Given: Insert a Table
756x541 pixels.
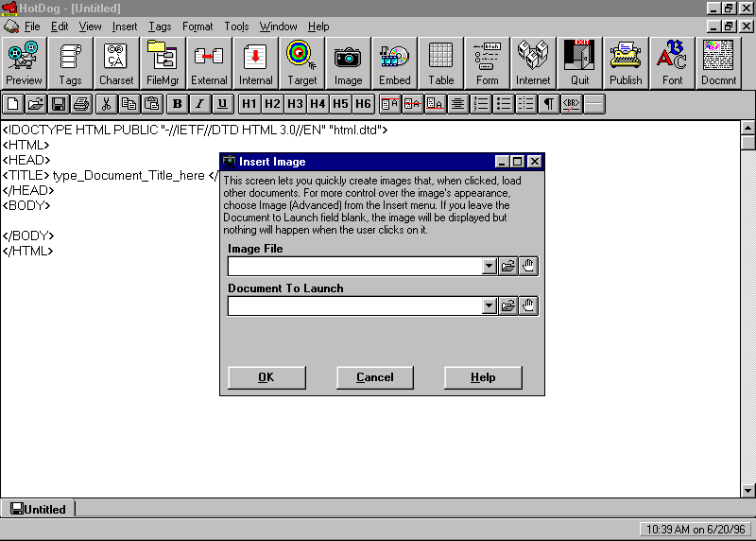Looking at the screenshot, I should 440,63.
